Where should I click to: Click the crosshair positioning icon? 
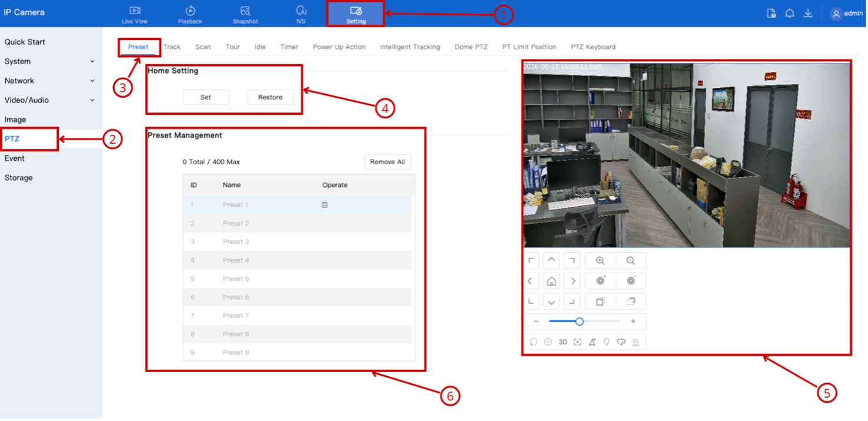click(548, 342)
